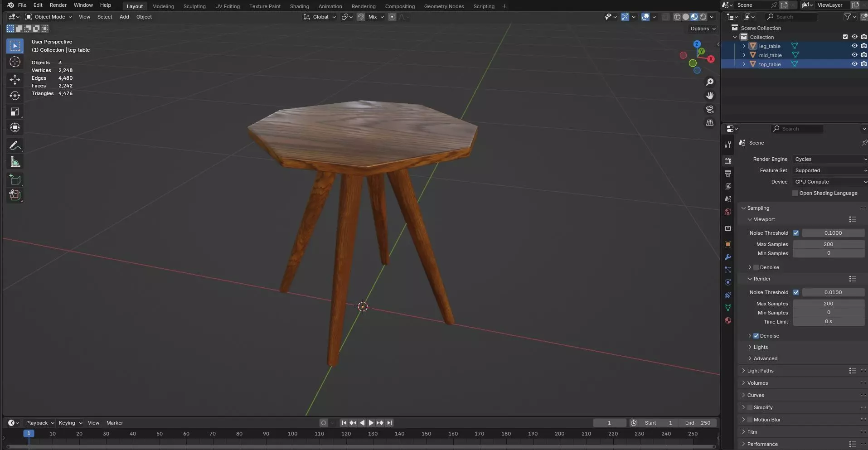Image resolution: width=868 pixels, height=450 pixels.
Task: Switch to wireframe viewport shading
Action: pos(677,17)
